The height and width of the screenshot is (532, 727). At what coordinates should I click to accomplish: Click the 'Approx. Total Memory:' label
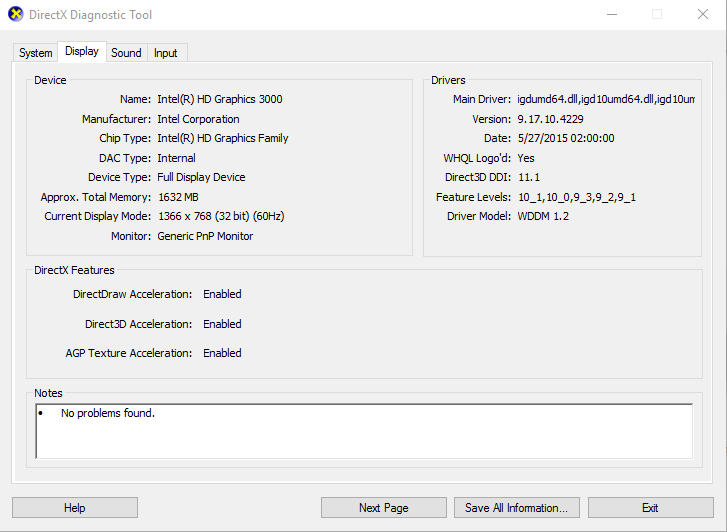point(96,197)
